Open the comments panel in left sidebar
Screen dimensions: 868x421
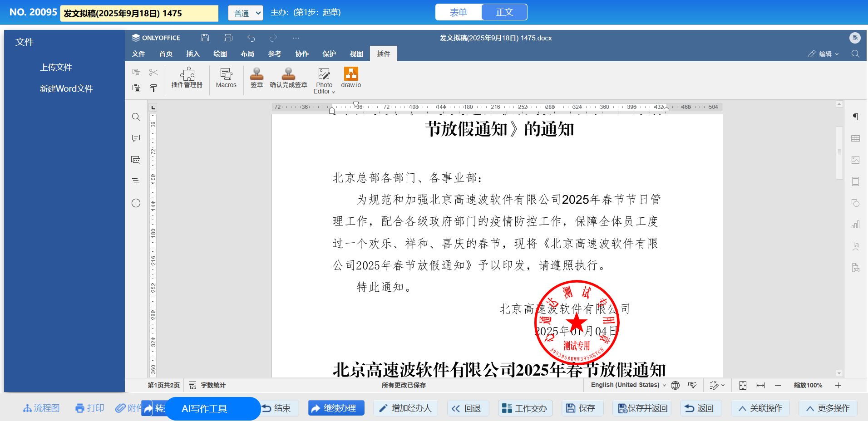136,138
